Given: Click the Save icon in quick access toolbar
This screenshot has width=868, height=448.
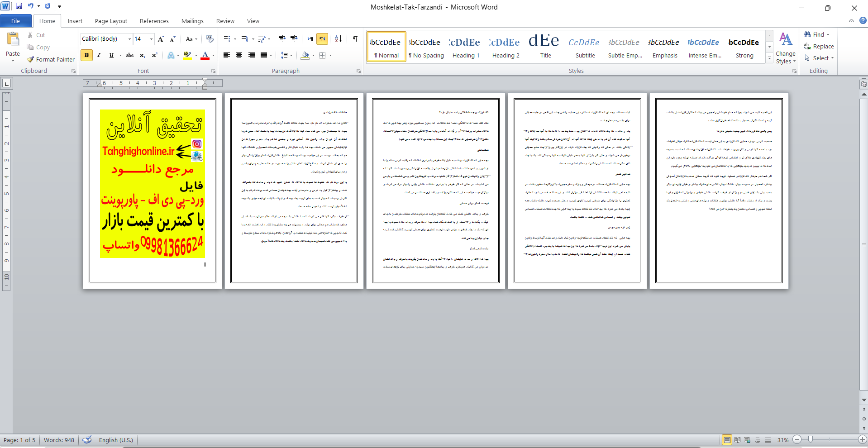Looking at the screenshot, I should tap(19, 6).
